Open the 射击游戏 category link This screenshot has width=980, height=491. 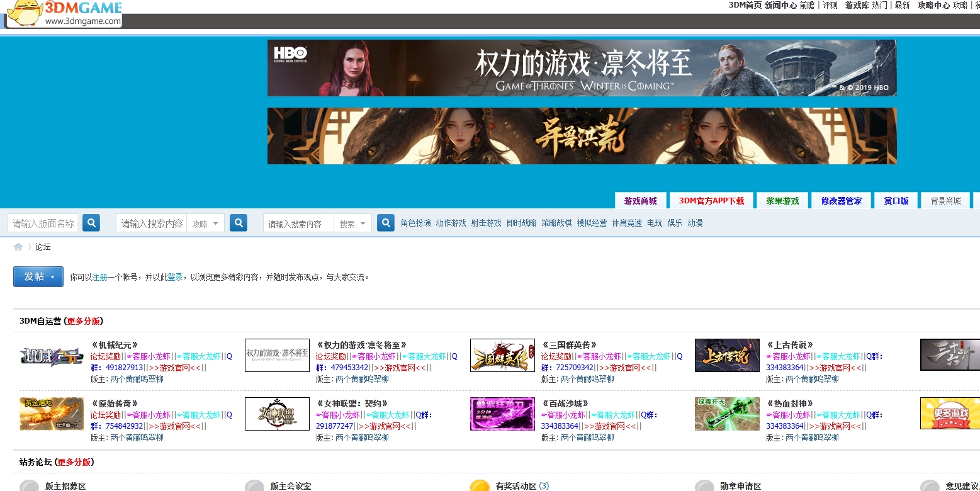(487, 223)
